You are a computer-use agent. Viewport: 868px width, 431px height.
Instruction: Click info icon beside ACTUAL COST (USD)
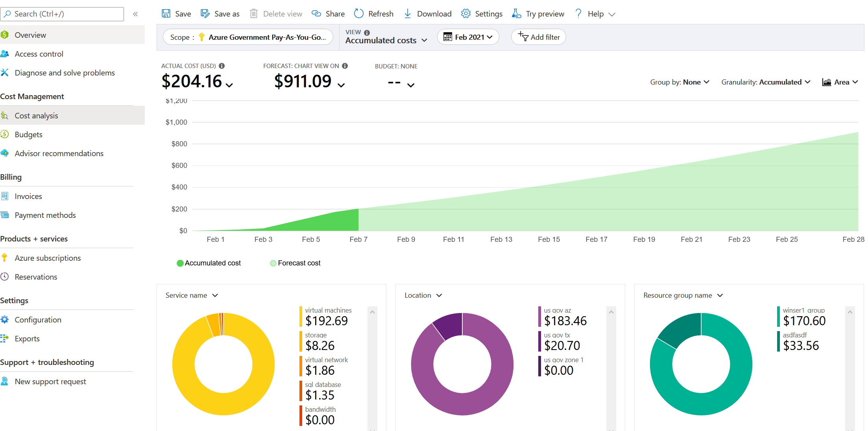click(x=222, y=66)
